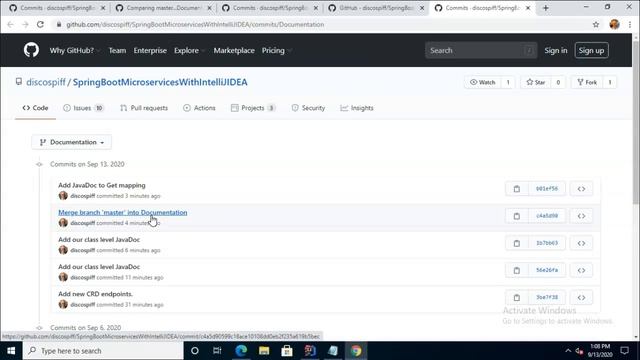Expand the Documentation branch dropdown
This screenshot has width=640, height=360.
(x=71, y=142)
